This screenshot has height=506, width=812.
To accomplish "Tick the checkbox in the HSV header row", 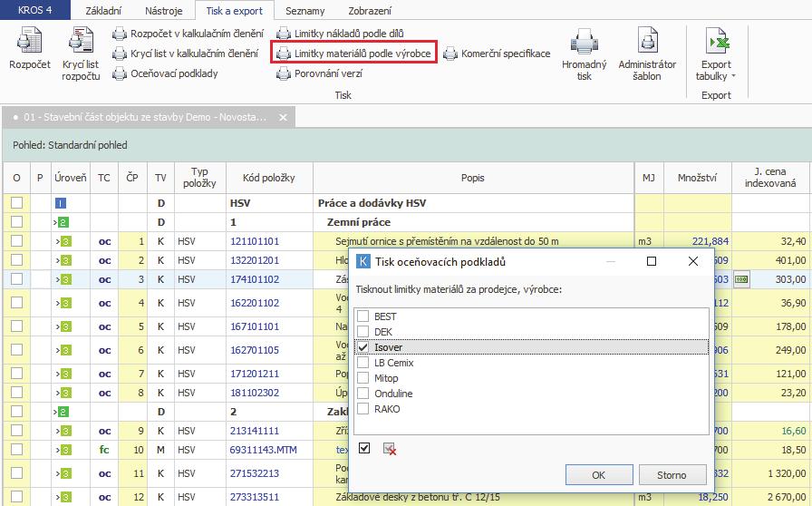I will (x=16, y=203).
